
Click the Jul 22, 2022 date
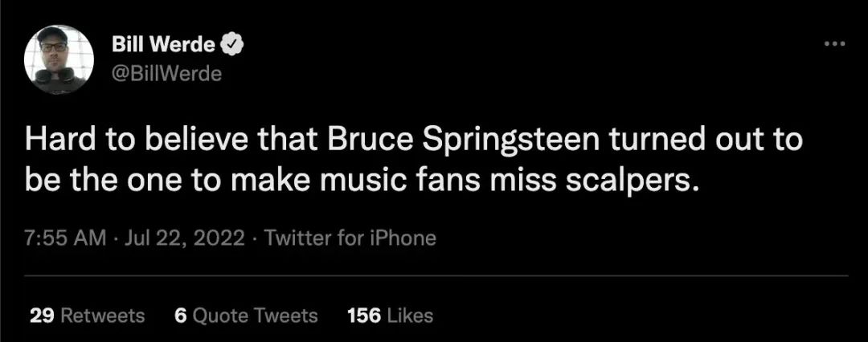pos(178,238)
